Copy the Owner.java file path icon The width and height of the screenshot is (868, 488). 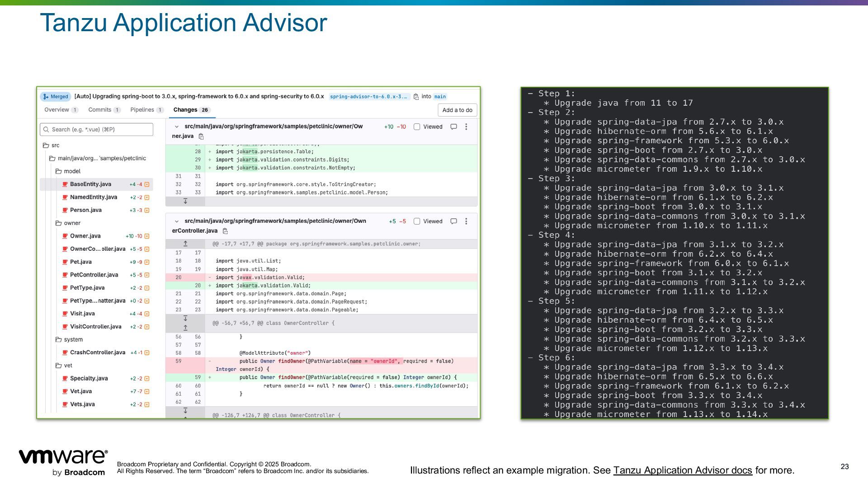pos(201,136)
